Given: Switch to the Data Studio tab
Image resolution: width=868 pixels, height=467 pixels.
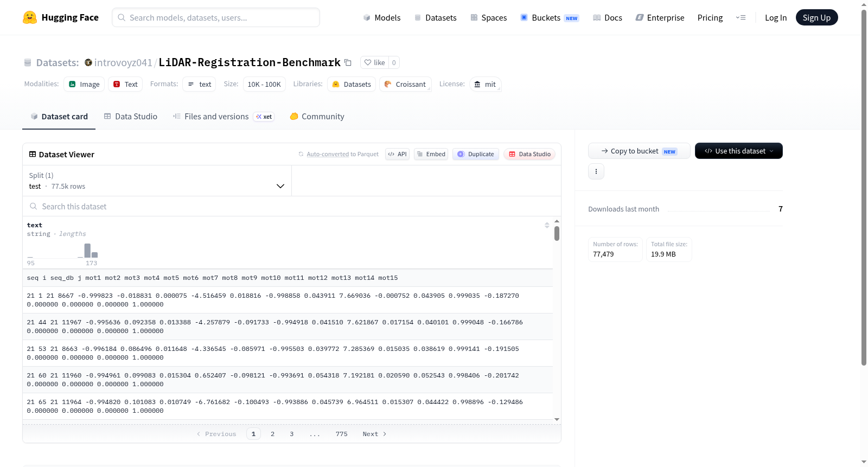Looking at the screenshot, I should tap(131, 117).
